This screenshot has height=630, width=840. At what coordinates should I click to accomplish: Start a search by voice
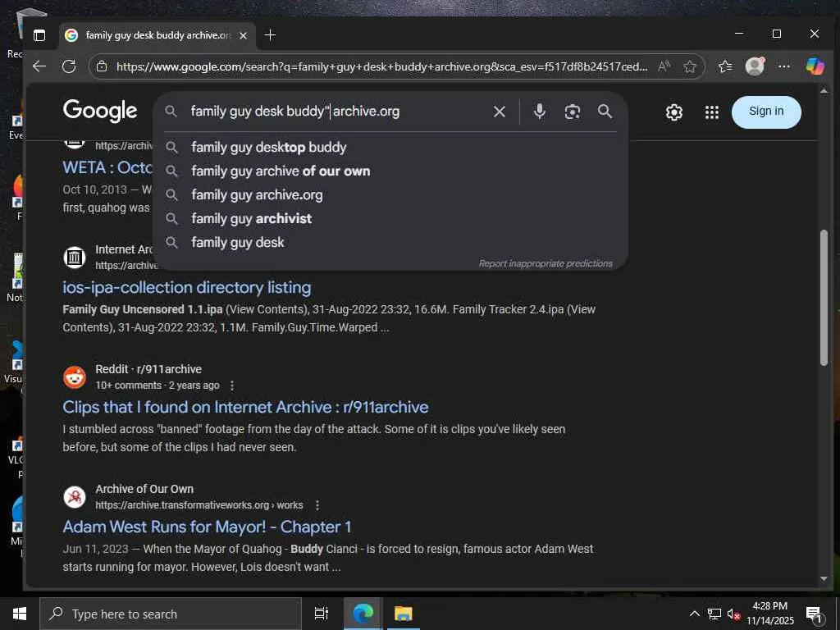pyautogui.click(x=540, y=112)
